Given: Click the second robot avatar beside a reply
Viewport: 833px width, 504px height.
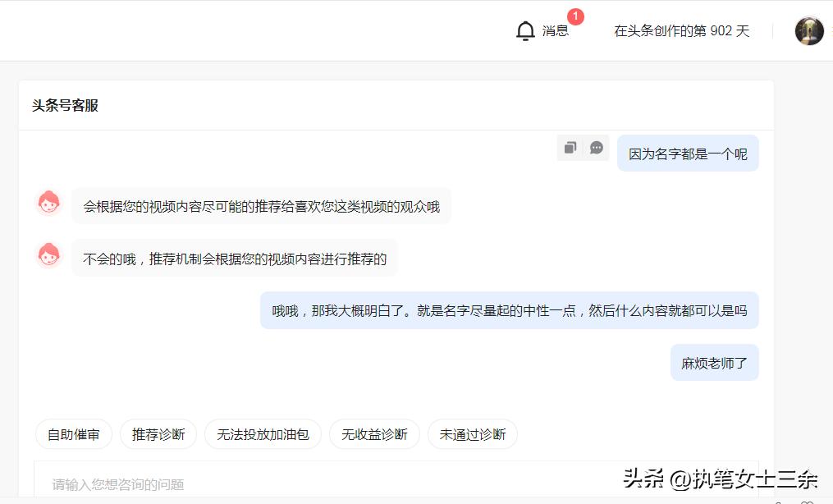Looking at the screenshot, I should [x=49, y=254].
